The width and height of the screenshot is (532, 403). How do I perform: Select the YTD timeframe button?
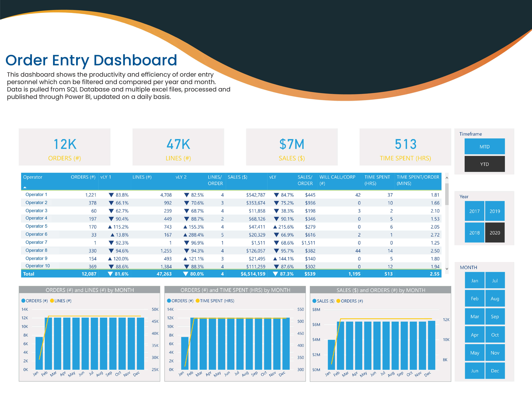484,164
